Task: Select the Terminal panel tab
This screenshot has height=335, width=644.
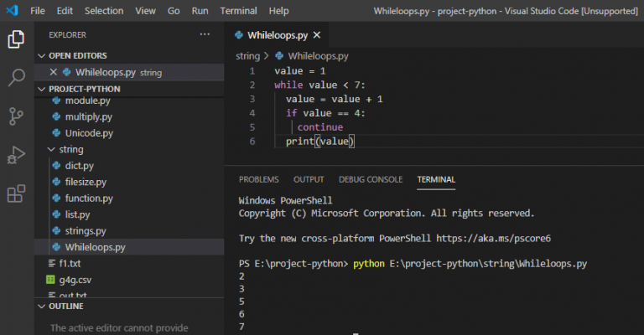Action: pyautogui.click(x=436, y=179)
